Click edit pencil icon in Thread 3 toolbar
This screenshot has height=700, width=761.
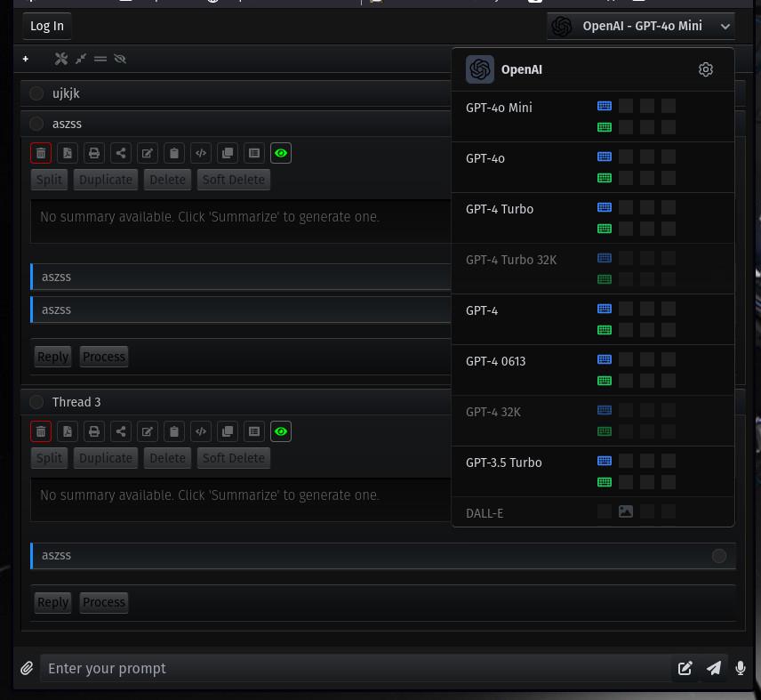[148, 431]
